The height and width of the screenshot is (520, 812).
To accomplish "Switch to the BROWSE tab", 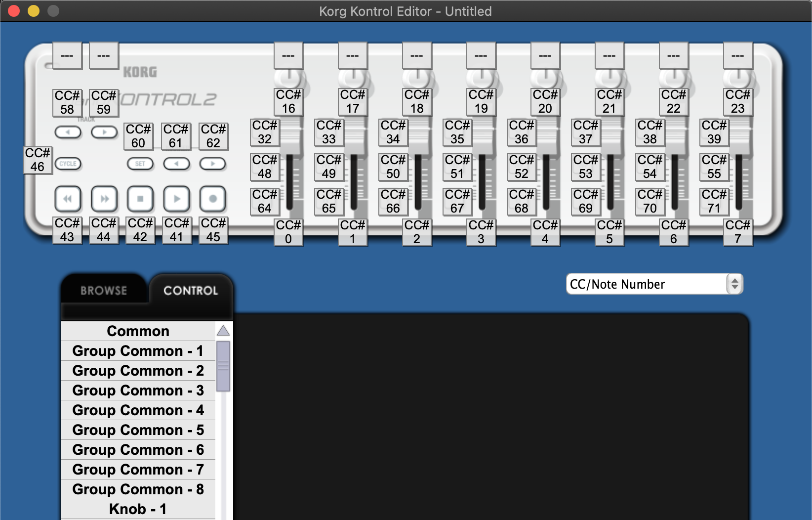I will (x=104, y=290).
